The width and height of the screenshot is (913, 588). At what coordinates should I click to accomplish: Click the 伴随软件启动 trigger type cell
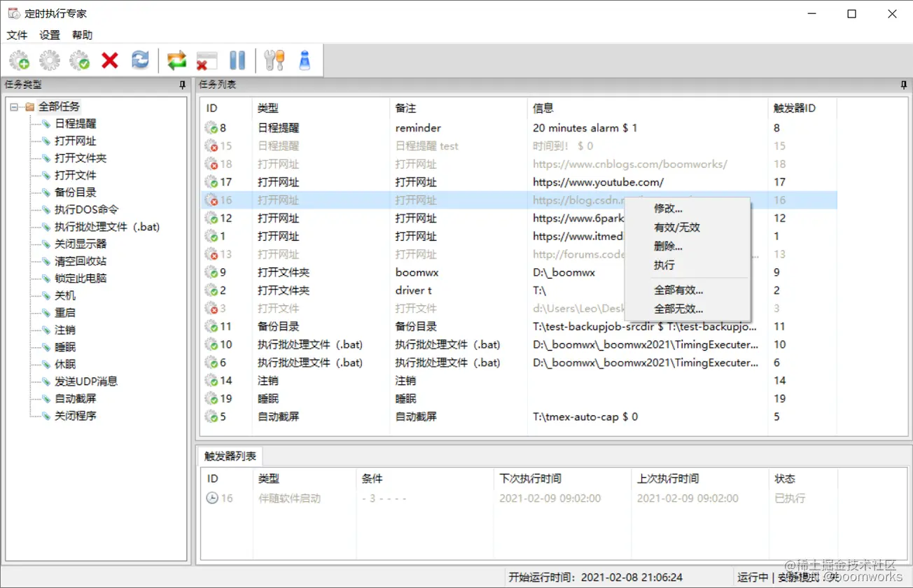pyautogui.click(x=289, y=498)
